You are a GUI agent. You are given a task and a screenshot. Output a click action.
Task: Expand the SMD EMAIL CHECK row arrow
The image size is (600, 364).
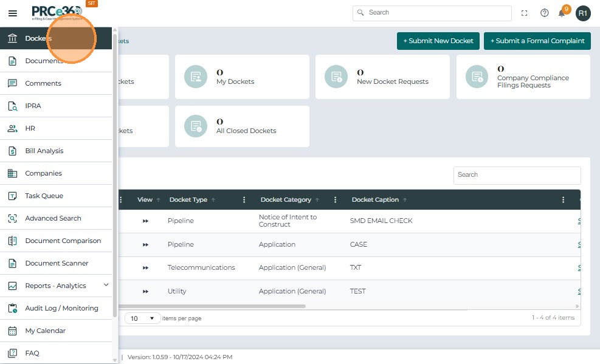point(146,221)
